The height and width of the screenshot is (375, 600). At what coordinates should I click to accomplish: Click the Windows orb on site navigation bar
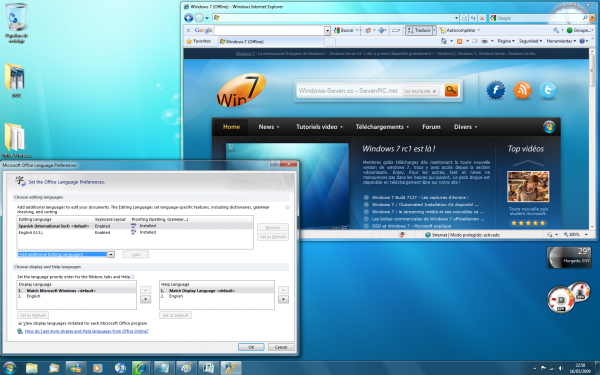[549, 127]
